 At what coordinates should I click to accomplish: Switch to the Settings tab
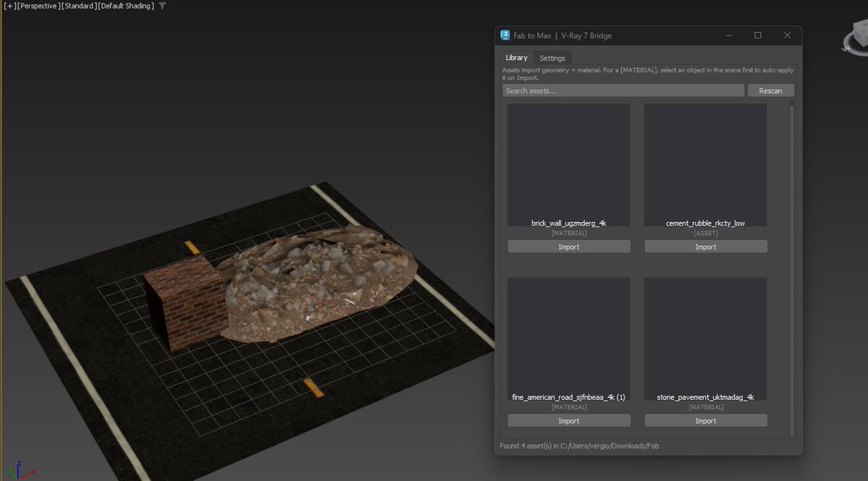point(553,58)
